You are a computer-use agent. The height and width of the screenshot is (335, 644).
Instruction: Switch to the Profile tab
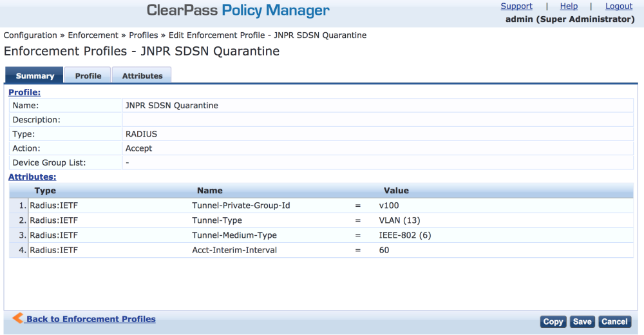(88, 75)
